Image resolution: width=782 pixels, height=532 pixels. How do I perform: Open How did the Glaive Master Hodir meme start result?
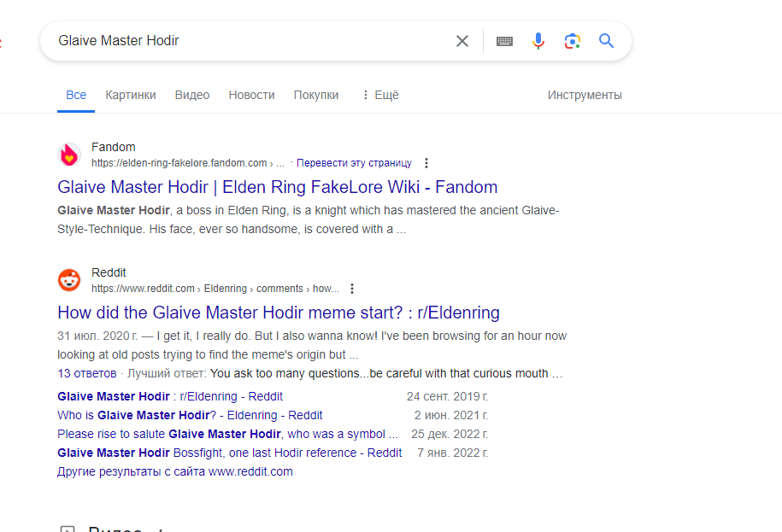tap(279, 313)
